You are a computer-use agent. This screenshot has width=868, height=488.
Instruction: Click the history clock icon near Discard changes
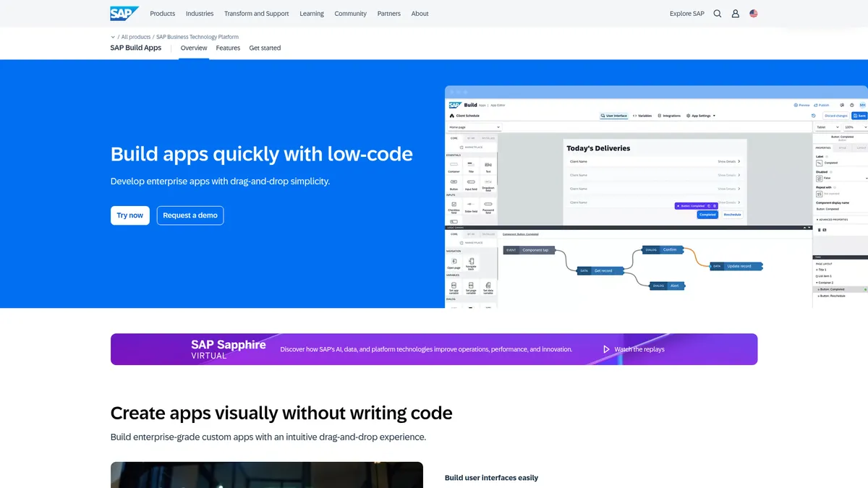click(x=813, y=116)
